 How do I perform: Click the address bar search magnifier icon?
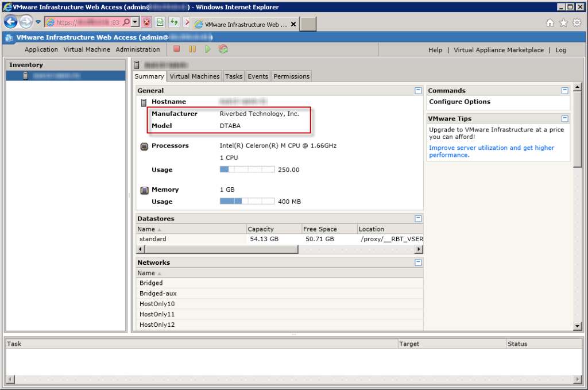(x=126, y=22)
